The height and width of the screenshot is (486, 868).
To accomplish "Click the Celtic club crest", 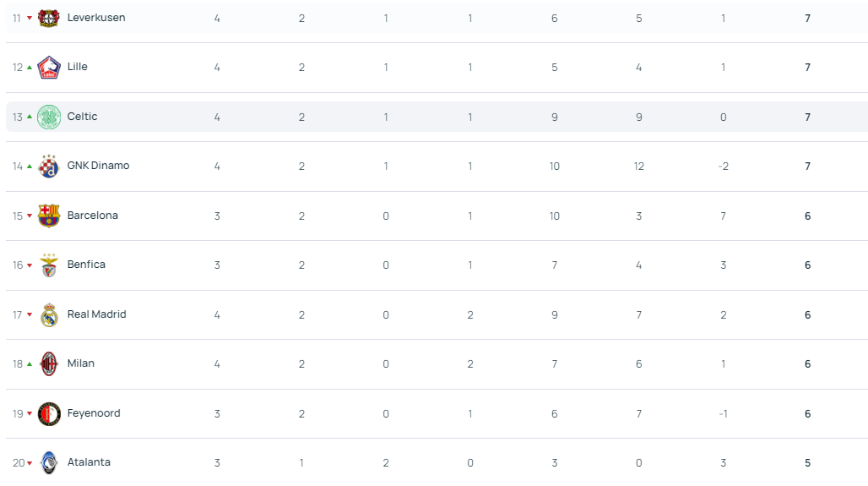I will pos(49,117).
